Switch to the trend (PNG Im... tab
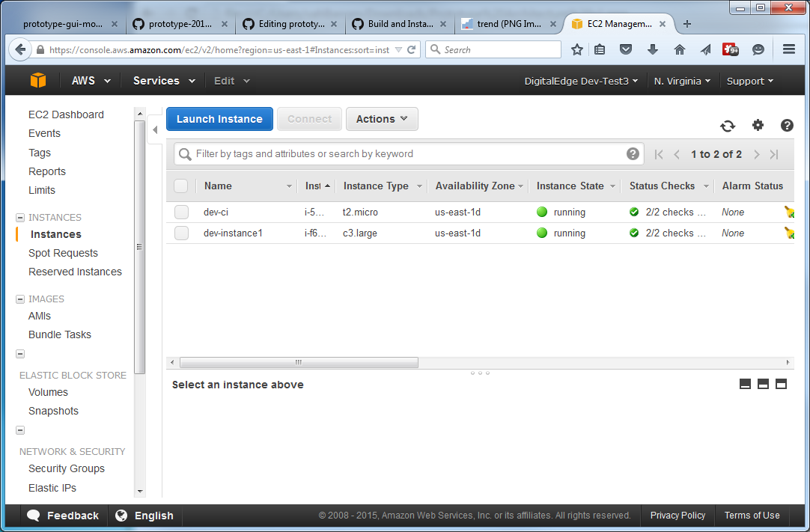 (x=508, y=24)
